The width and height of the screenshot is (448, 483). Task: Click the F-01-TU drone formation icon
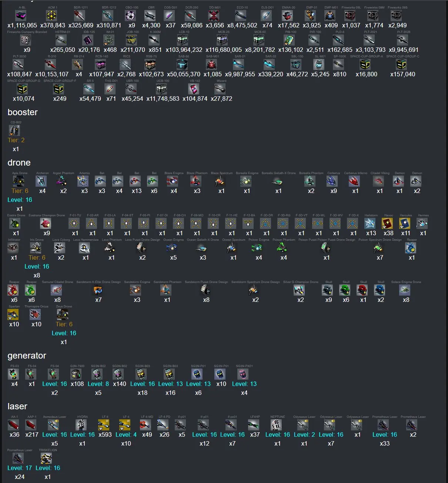(x=74, y=223)
